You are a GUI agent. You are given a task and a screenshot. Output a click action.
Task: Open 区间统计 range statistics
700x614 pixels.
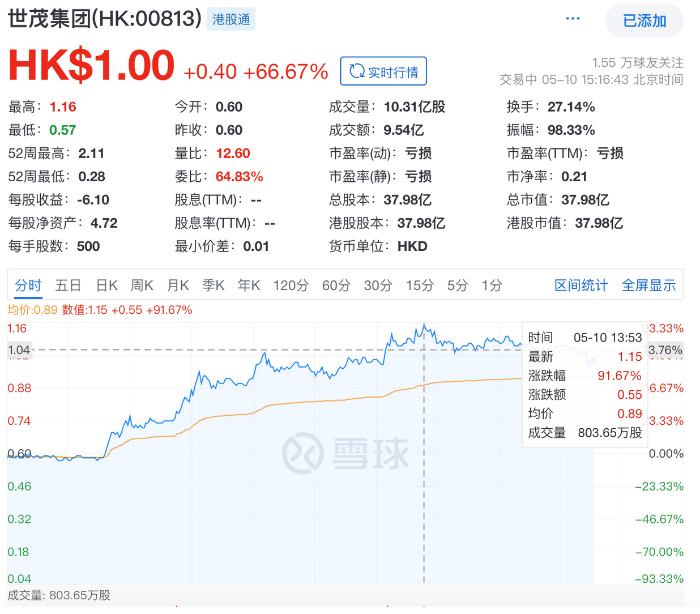tap(581, 285)
